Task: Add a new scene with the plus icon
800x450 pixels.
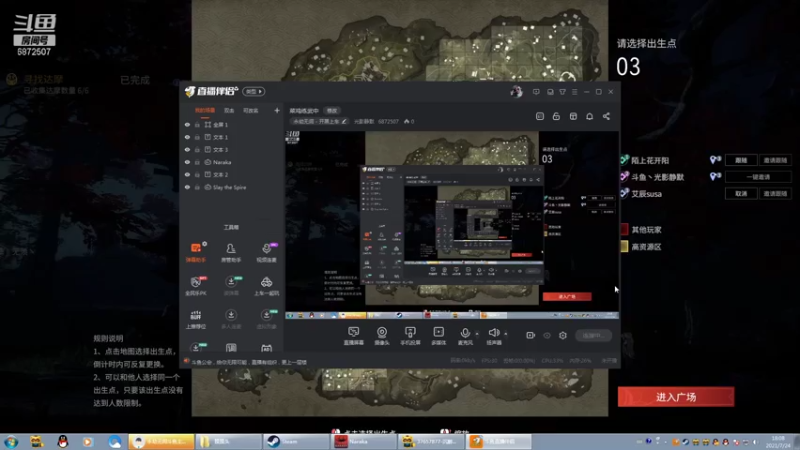Action: (x=277, y=110)
